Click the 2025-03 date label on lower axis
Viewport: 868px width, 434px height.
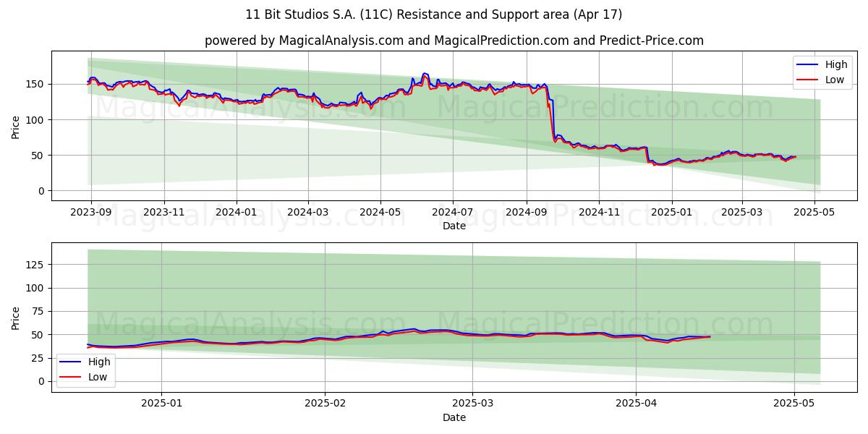click(x=472, y=405)
